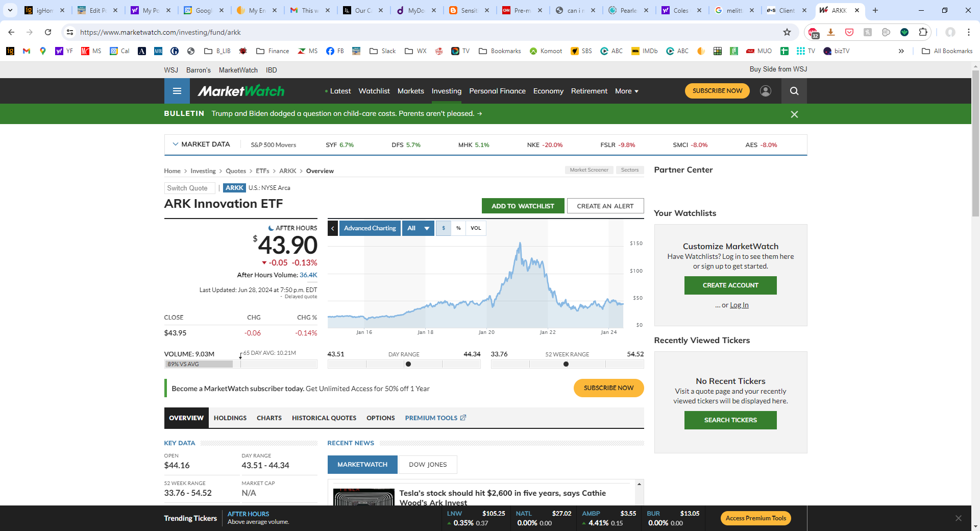Viewport: 980px width, 531px height.
Task: Switch chart to dollar price view
Action: pos(444,228)
